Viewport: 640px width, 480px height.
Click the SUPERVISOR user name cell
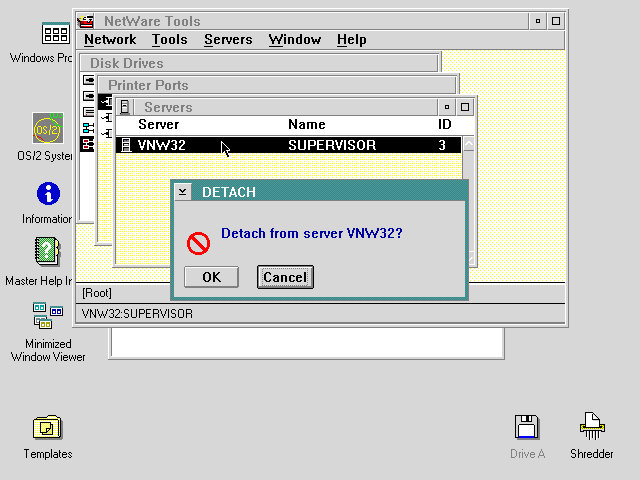click(x=332, y=145)
